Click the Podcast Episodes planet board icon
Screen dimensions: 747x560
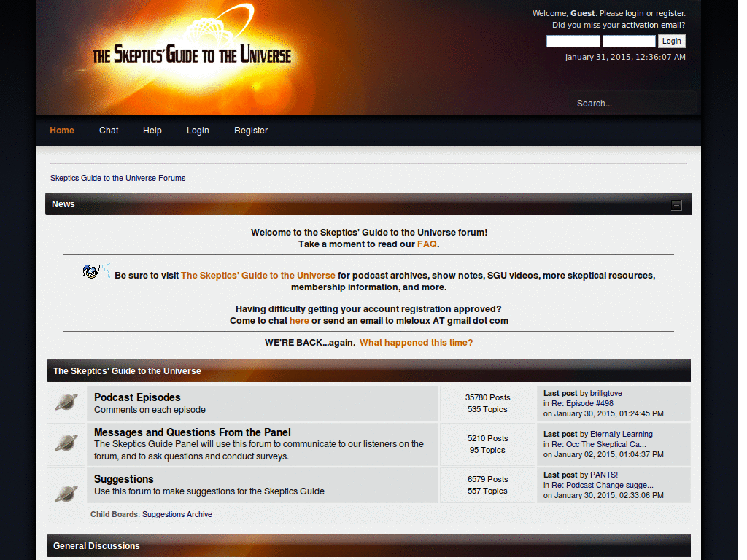(66, 402)
